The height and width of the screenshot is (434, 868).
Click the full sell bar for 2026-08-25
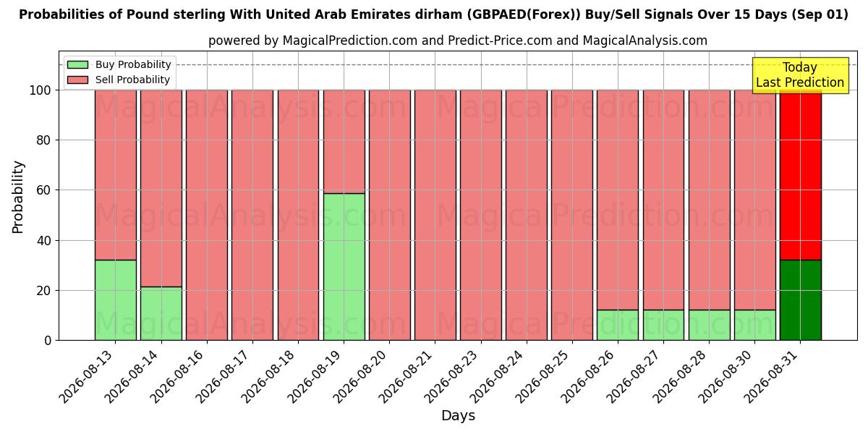(572, 215)
